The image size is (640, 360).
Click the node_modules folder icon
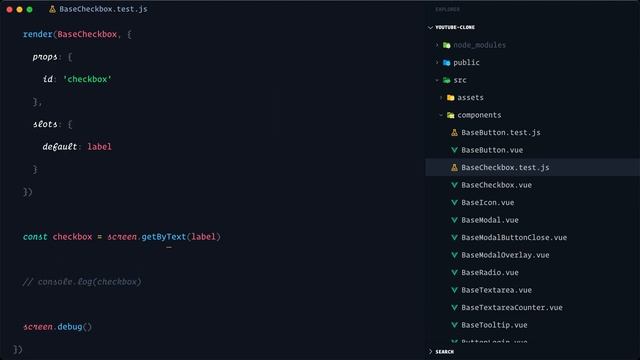[447, 45]
